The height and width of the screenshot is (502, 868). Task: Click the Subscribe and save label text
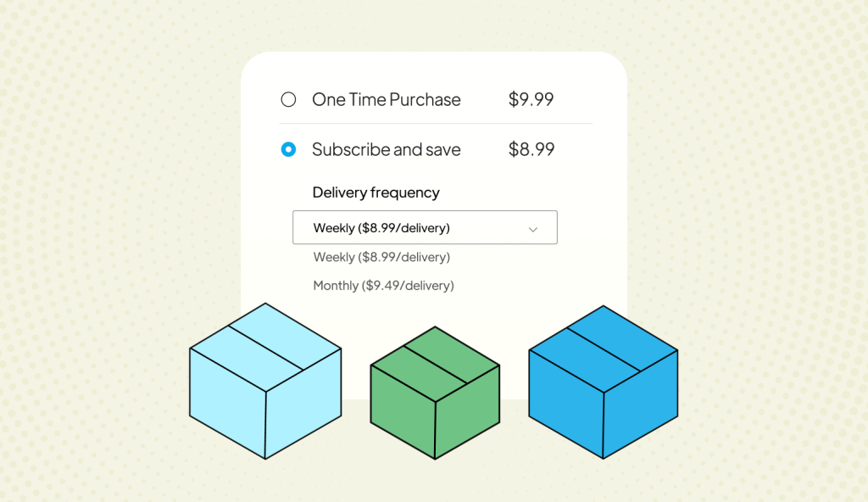[386, 149]
